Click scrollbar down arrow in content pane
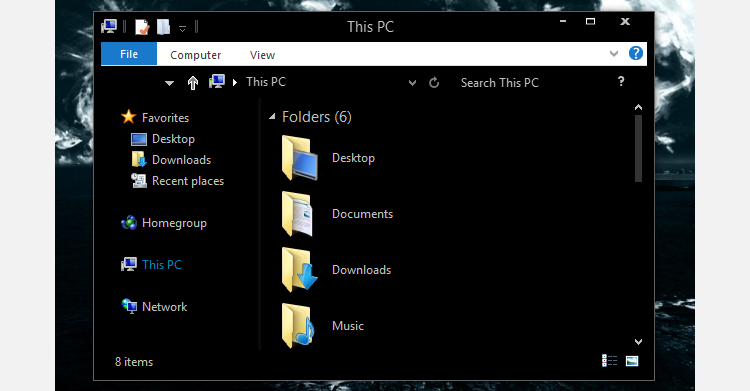 638,342
